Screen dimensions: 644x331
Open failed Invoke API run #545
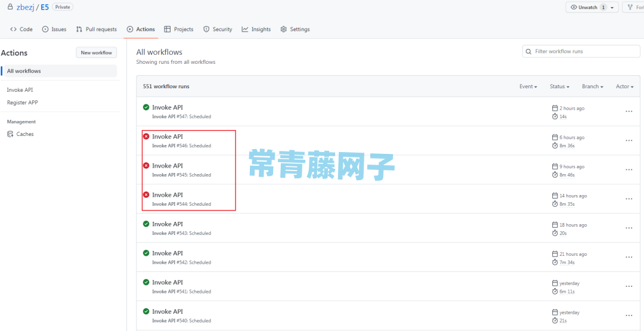tap(167, 166)
